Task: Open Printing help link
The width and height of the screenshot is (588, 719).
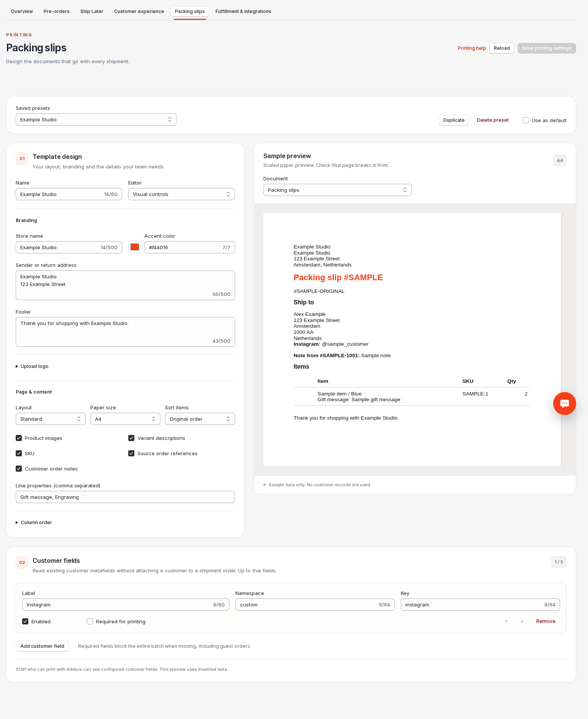Action: (472, 48)
